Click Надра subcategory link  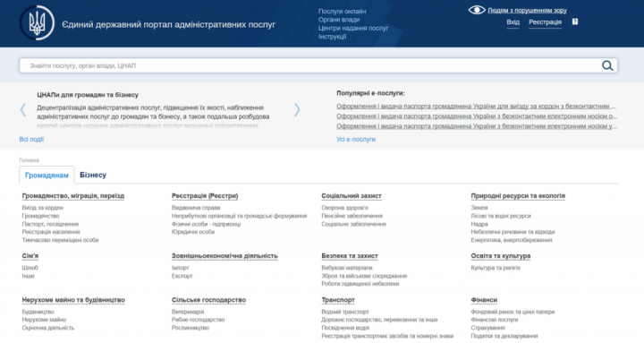[479, 224]
